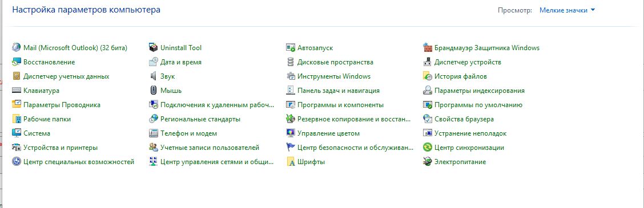
Task: Click Учетные записи пользователей icon
Action: 153,148
